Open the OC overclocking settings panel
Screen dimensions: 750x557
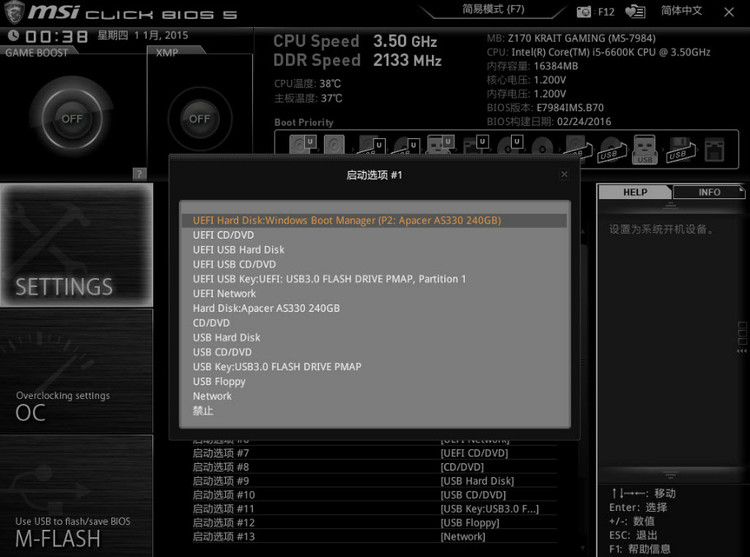click(77, 371)
